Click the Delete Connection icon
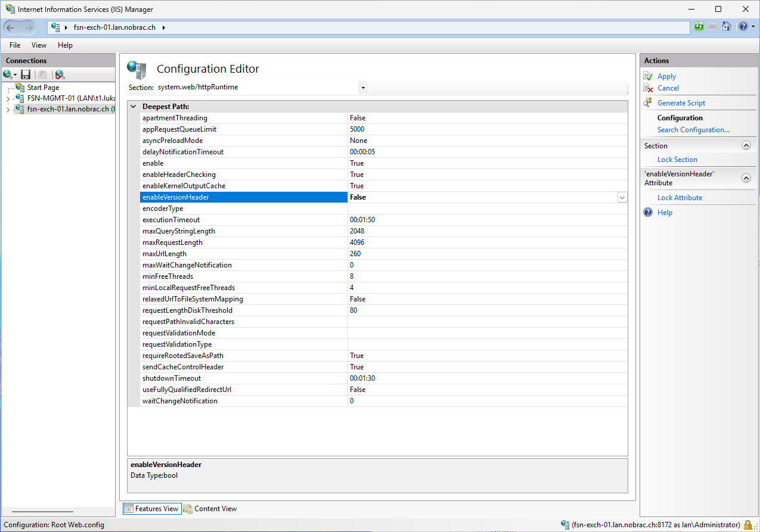Viewport: 760px width, 532px height. click(60, 74)
